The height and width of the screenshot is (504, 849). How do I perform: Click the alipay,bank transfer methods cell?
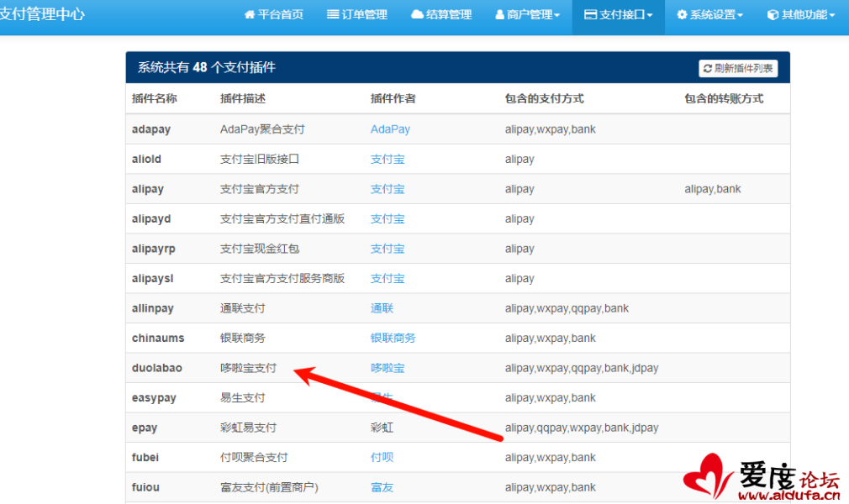pyautogui.click(x=712, y=189)
